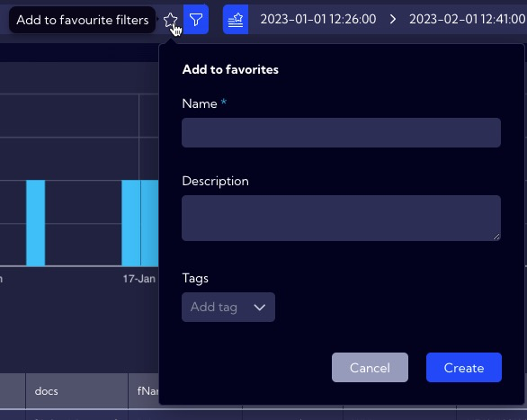Focus the Description text area

341,218
